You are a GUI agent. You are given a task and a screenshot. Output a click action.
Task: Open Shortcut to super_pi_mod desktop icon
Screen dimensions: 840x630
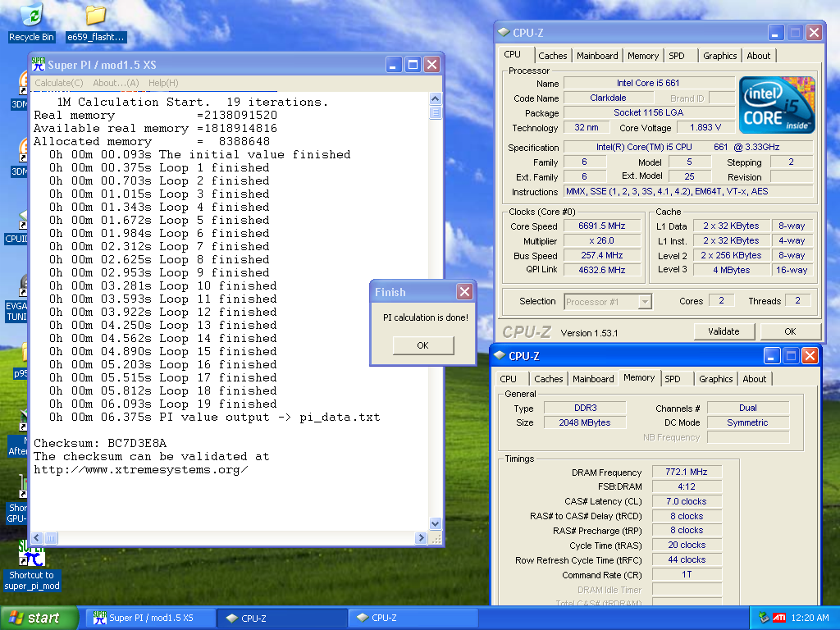coord(32,567)
